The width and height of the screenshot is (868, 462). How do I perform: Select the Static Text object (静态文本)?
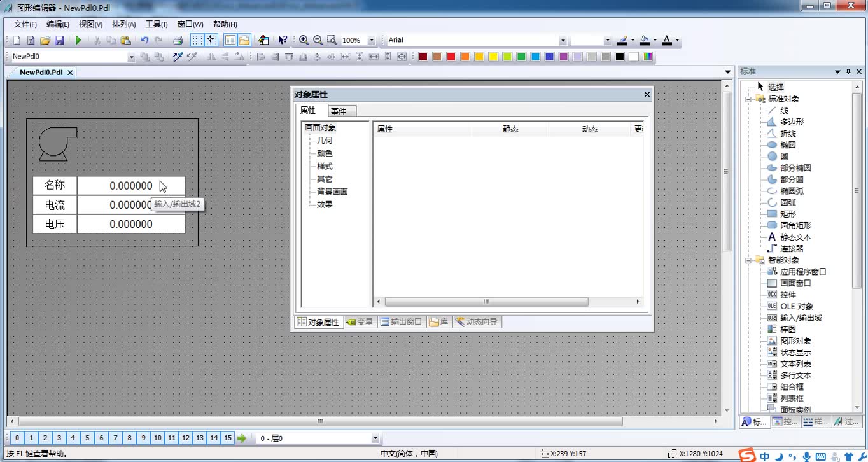pyautogui.click(x=795, y=237)
